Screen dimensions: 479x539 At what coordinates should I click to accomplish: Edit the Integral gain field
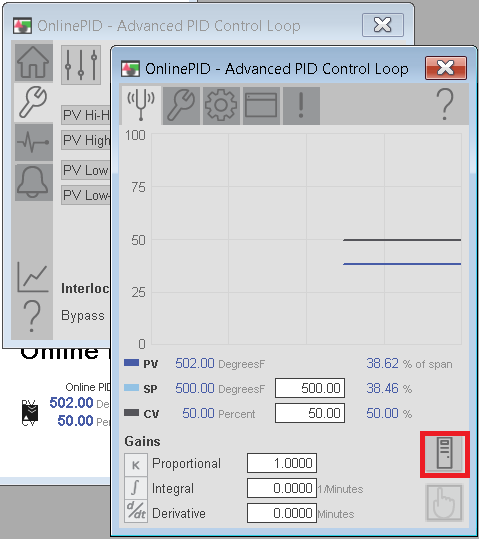coord(282,488)
